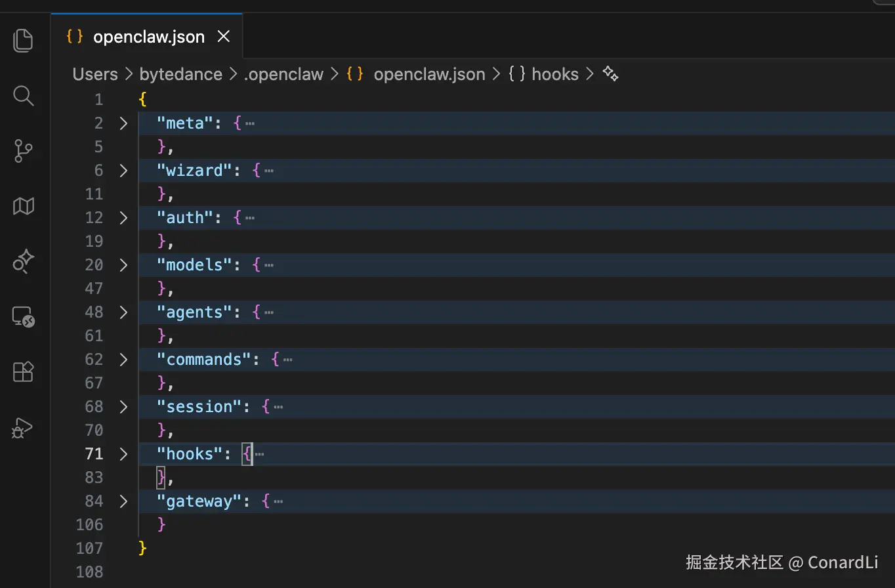
Task: Expand the folded "models" block
Action: 123,265
